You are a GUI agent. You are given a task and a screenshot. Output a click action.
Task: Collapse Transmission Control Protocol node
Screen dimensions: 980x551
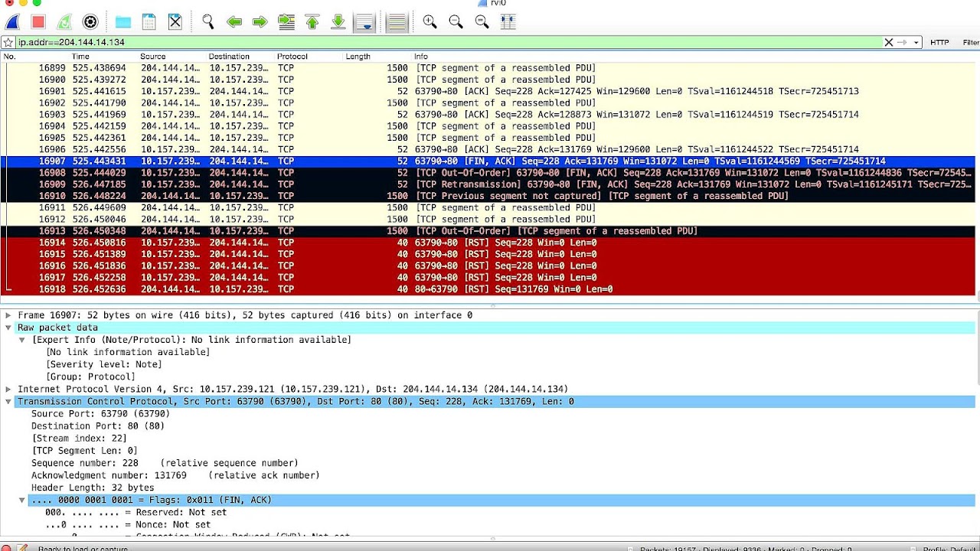click(x=8, y=401)
